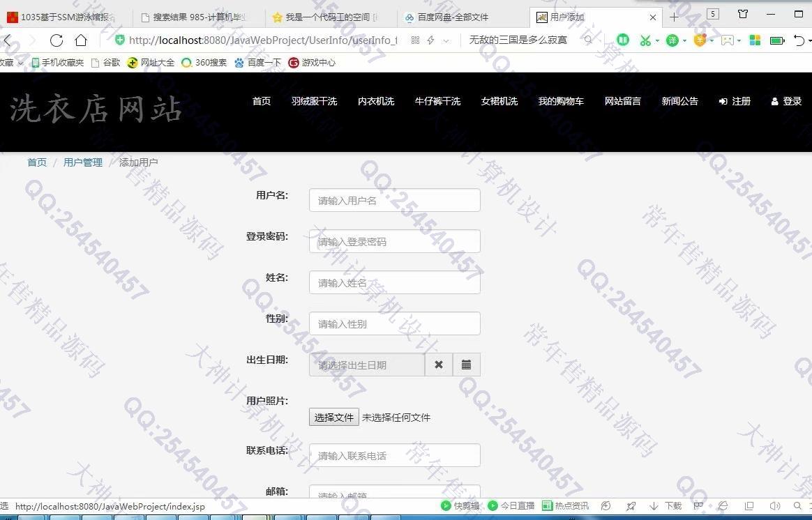Focus the 姓名 input field

coord(395,282)
